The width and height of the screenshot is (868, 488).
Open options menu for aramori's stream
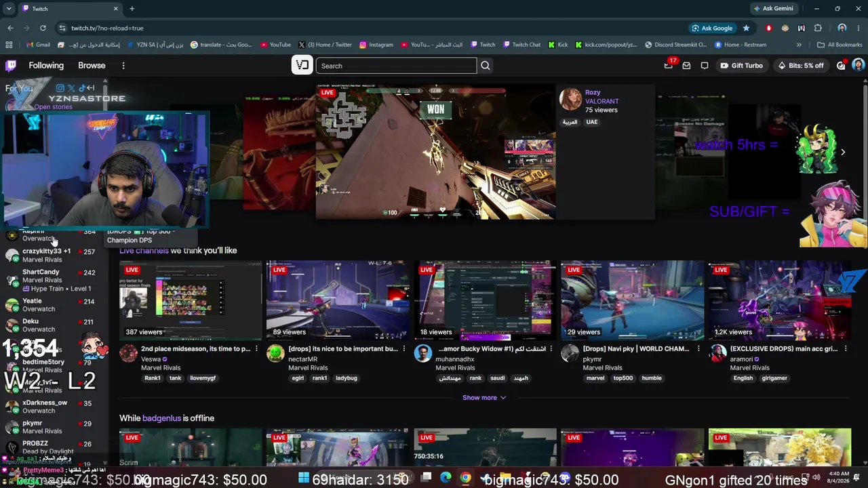click(x=845, y=349)
